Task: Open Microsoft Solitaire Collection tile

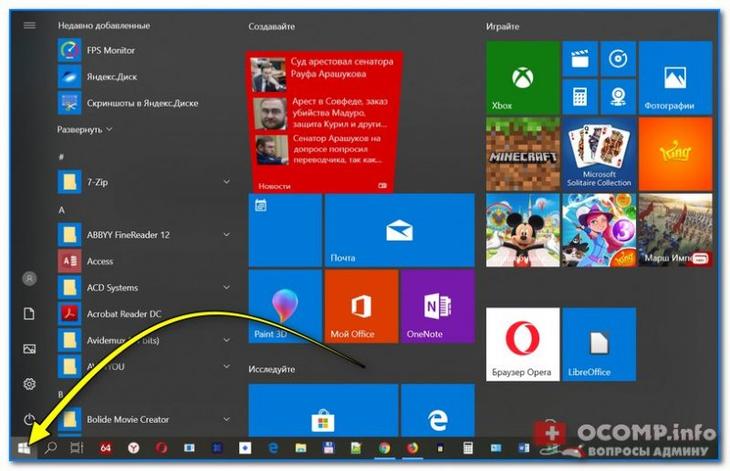Action: pos(599,154)
